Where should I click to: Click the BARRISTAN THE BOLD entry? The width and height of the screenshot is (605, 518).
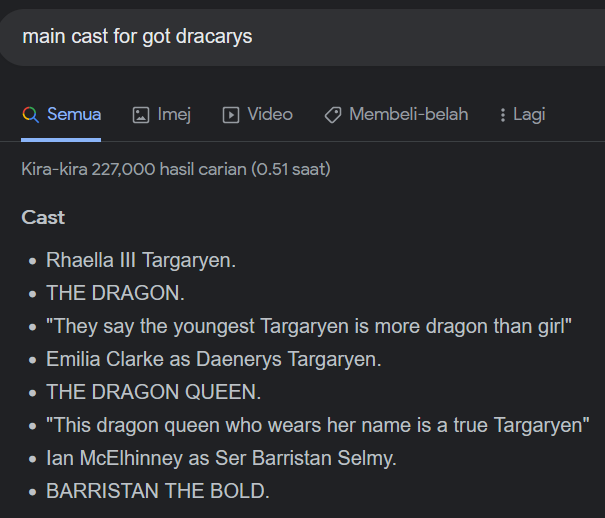[158, 491]
